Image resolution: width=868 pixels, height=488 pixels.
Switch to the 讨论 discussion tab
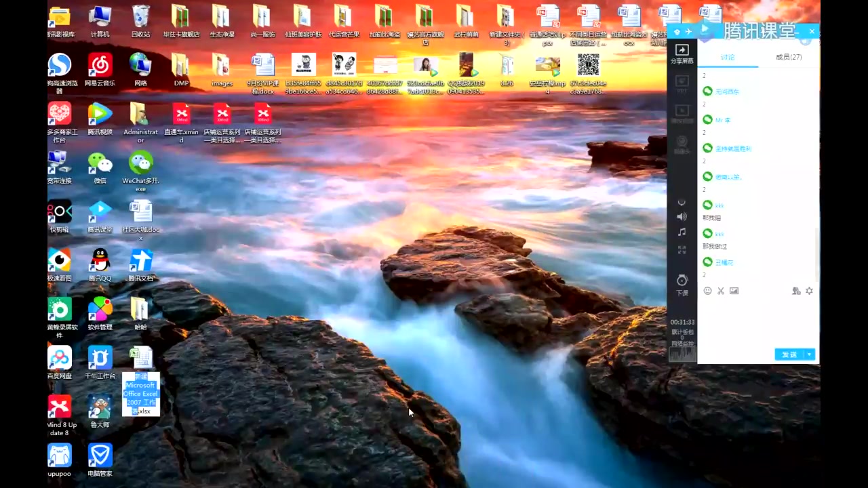pos(728,57)
